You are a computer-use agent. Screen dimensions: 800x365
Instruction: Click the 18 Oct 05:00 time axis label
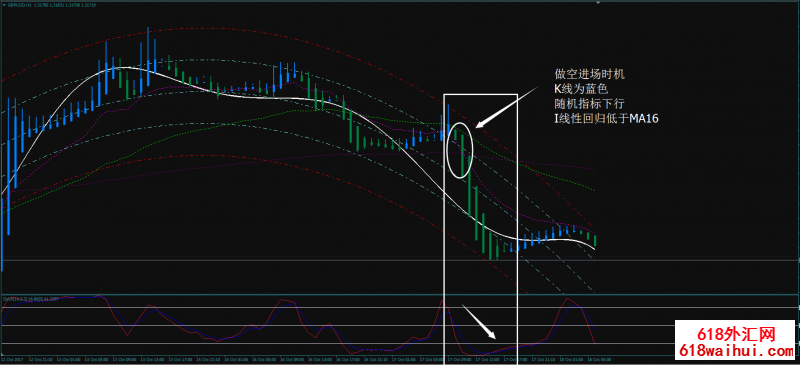[x=595, y=359]
